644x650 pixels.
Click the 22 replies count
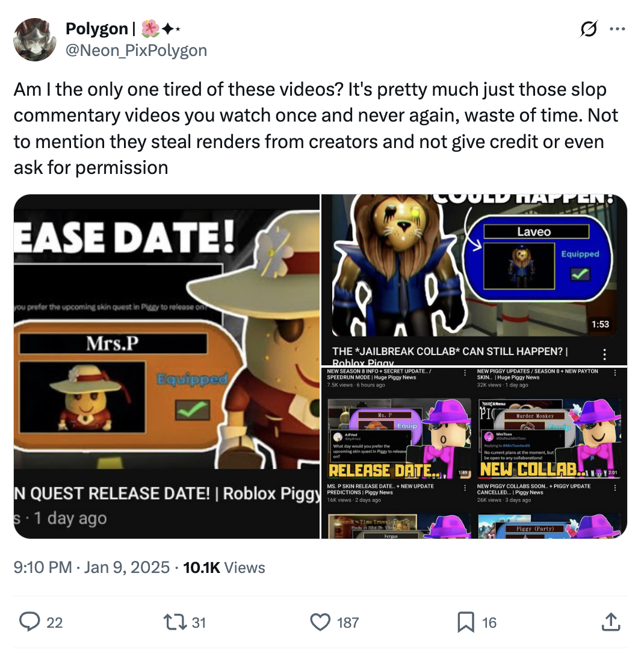tap(54, 623)
